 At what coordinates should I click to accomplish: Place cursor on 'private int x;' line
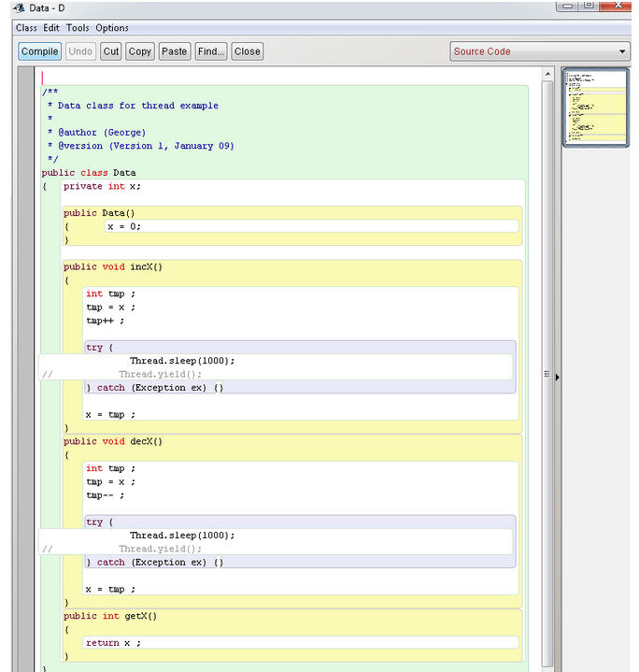pos(102,186)
